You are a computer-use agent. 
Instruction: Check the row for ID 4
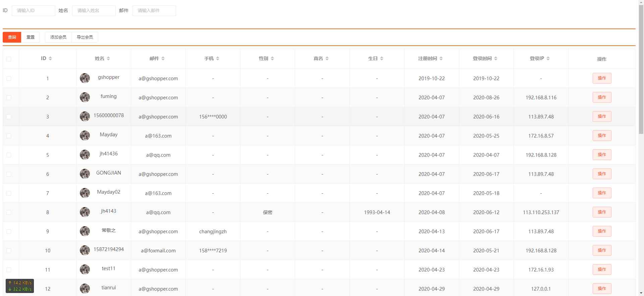coord(9,136)
